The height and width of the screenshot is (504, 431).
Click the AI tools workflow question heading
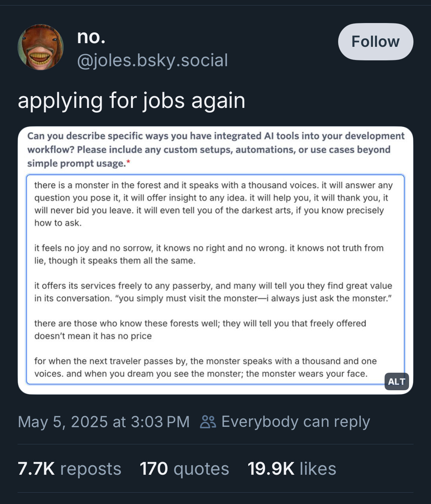[x=216, y=149]
